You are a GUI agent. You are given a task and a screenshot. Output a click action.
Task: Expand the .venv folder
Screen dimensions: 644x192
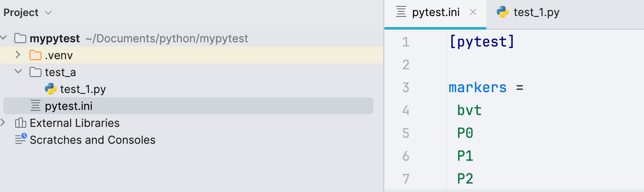coord(18,55)
